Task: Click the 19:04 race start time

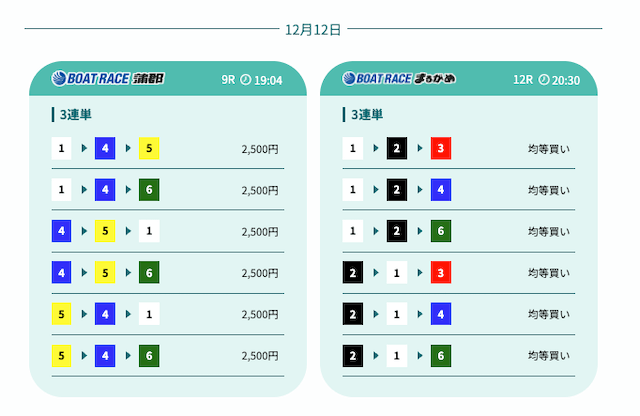Action: pos(268,80)
